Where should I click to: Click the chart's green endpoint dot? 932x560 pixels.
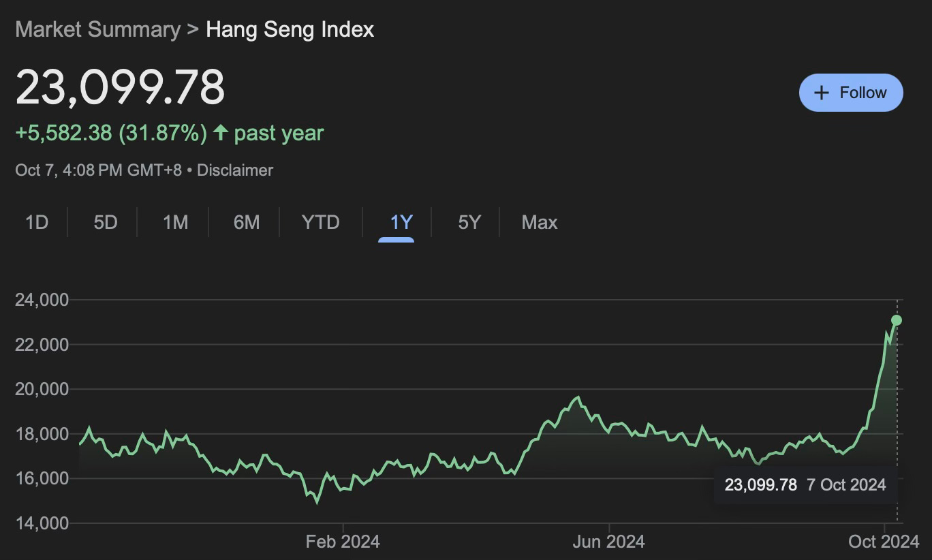tap(897, 320)
